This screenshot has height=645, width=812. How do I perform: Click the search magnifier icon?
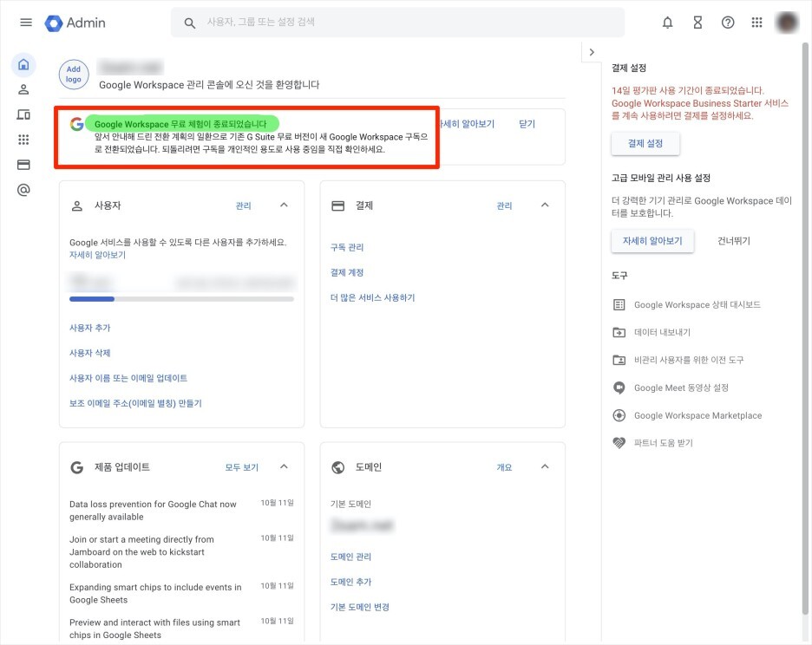pos(189,23)
